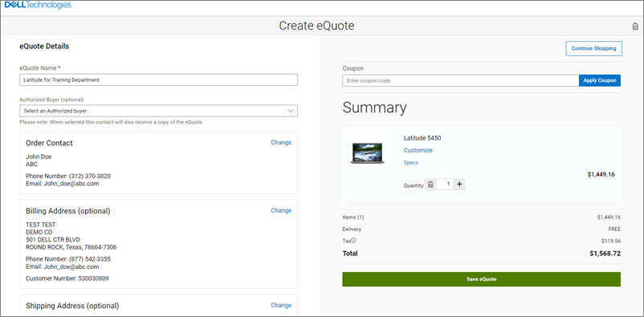The height and width of the screenshot is (317, 644).
Task: Click the Latitude 5450 product title
Action: (422, 138)
